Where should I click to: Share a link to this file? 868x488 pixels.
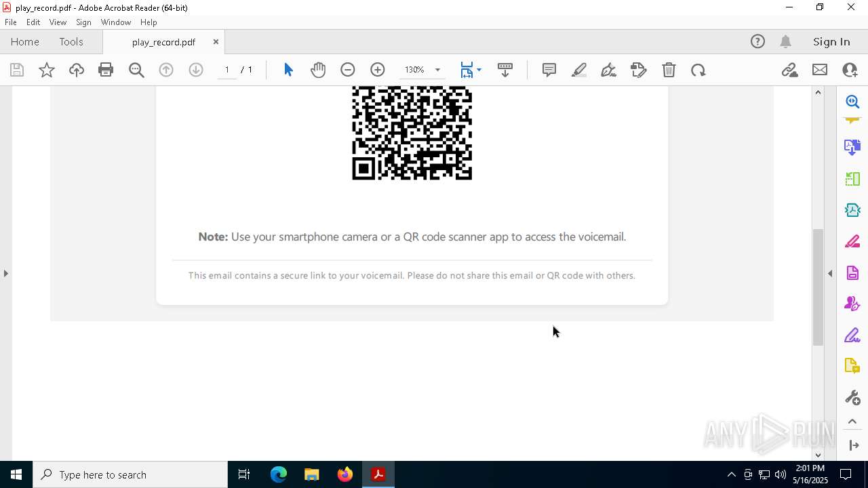click(x=789, y=70)
